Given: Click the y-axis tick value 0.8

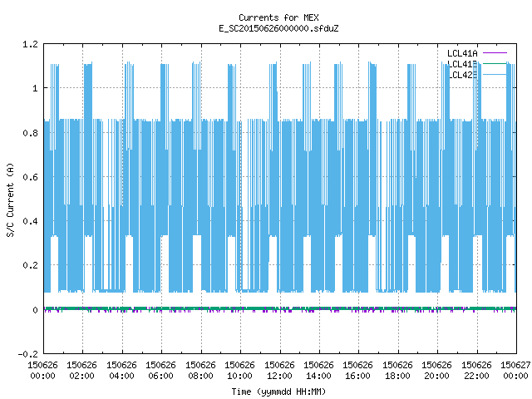Looking at the screenshot, I should 30,133.
